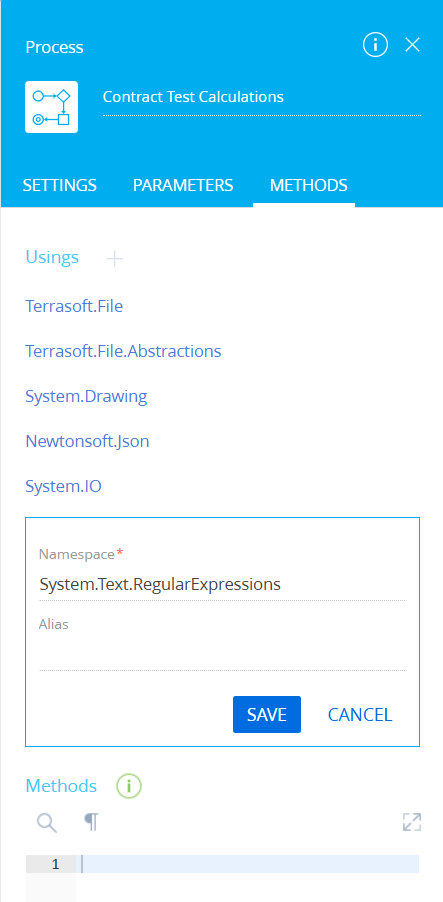Open the Terrasoft.File using
The height and width of the screenshot is (902, 443).
pos(74,306)
